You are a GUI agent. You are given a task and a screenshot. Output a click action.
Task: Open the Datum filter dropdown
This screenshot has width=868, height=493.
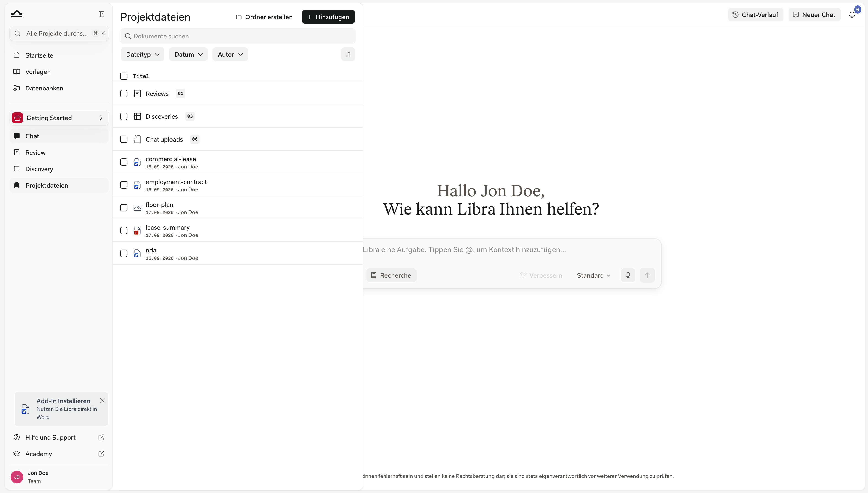pos(188,54)
